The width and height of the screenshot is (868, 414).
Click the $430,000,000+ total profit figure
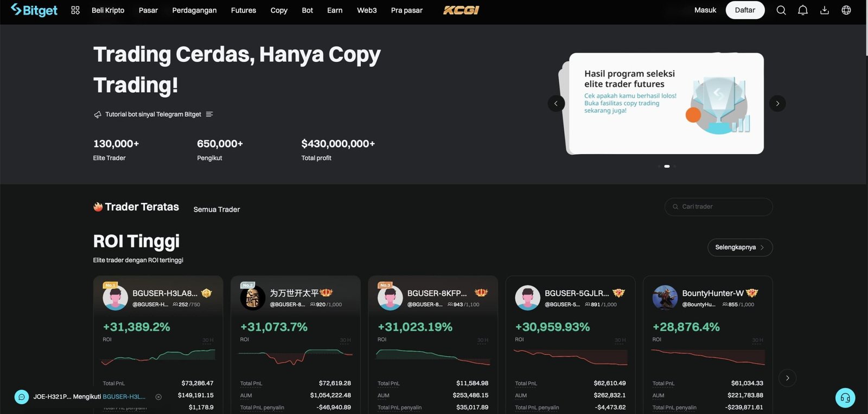(x=338, y=144)
